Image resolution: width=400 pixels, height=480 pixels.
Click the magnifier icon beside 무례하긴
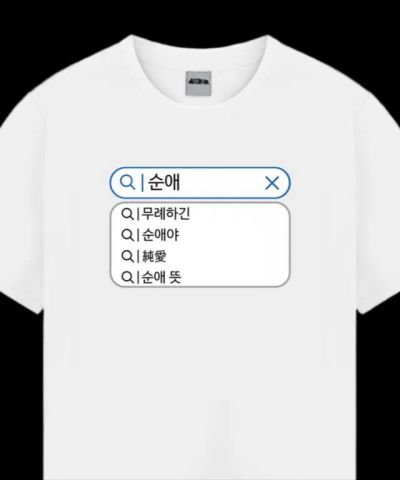pos(127,214)
